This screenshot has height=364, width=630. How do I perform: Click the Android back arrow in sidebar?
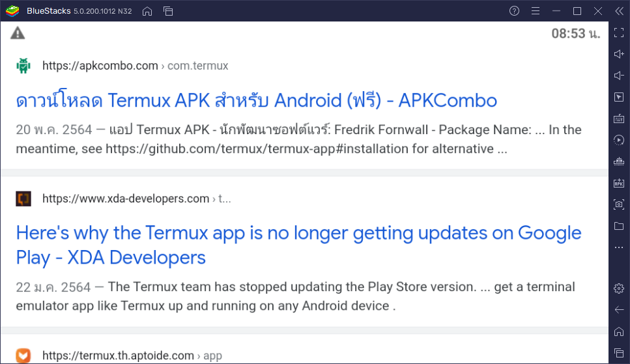(x=619, y=309)
